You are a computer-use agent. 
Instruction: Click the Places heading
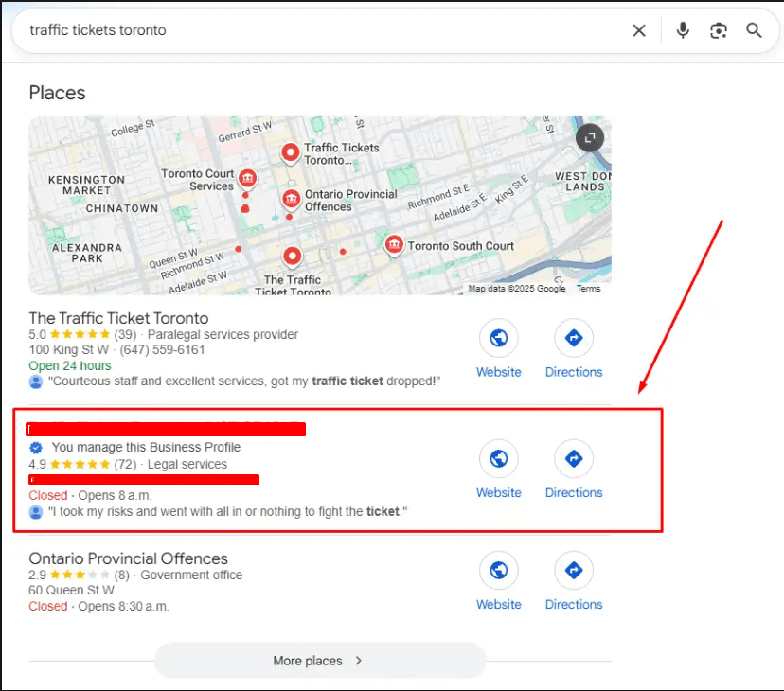pyautogui.click(x=57, y=93)
